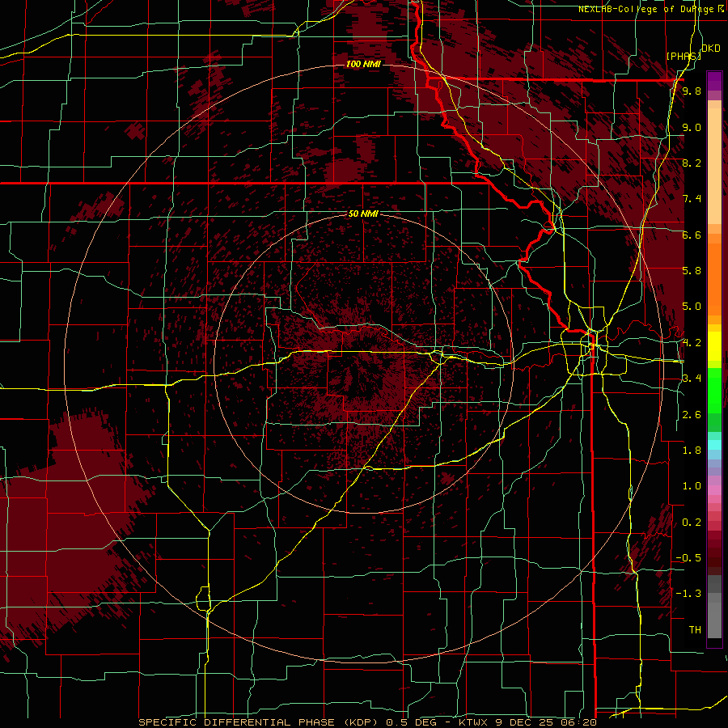Image resolution: width=728 pixels, height=728 pixels.
Task: Click the [PHAS] units label
Action: point(684,56)
